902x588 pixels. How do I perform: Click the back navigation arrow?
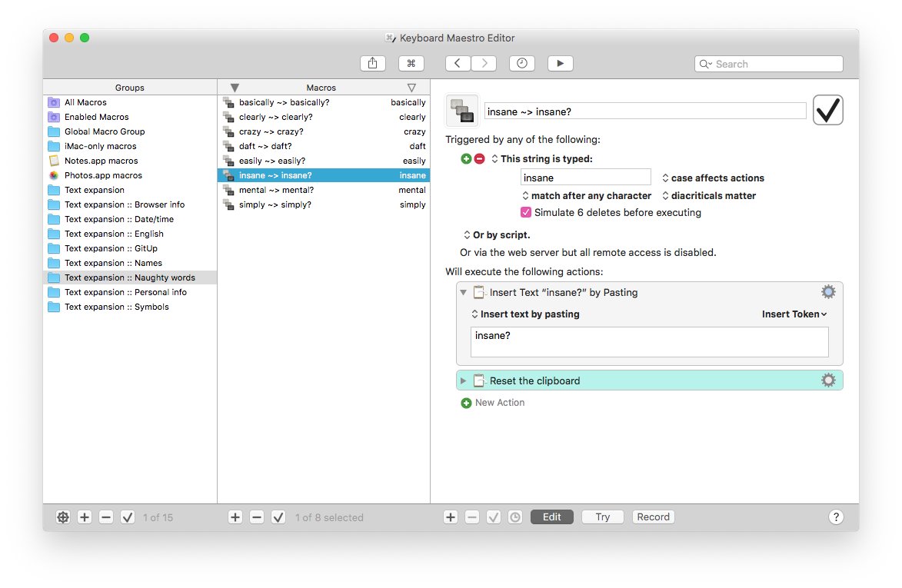[x=458, y=63]
